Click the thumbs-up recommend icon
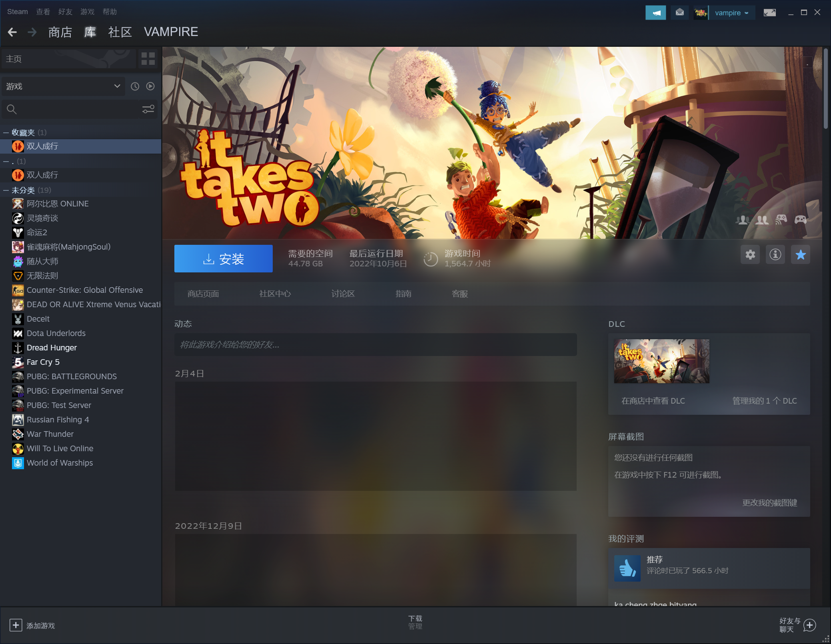 627,568
